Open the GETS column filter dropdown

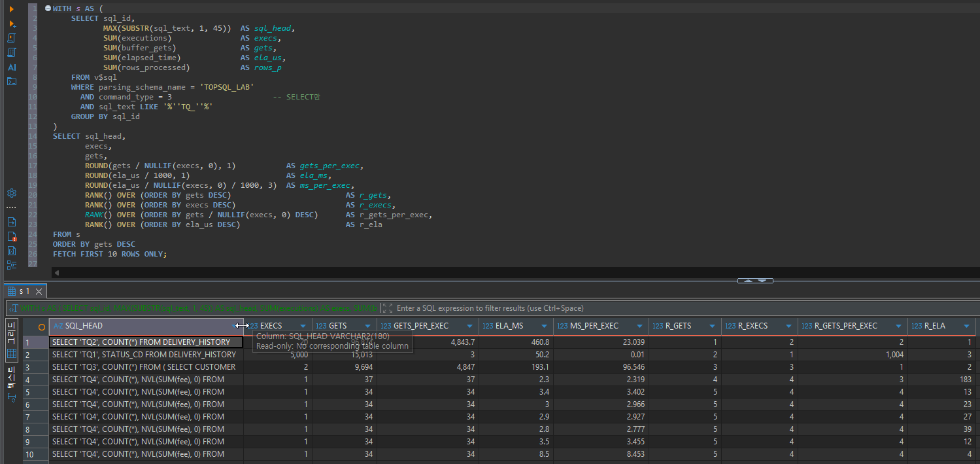(369, 326)
